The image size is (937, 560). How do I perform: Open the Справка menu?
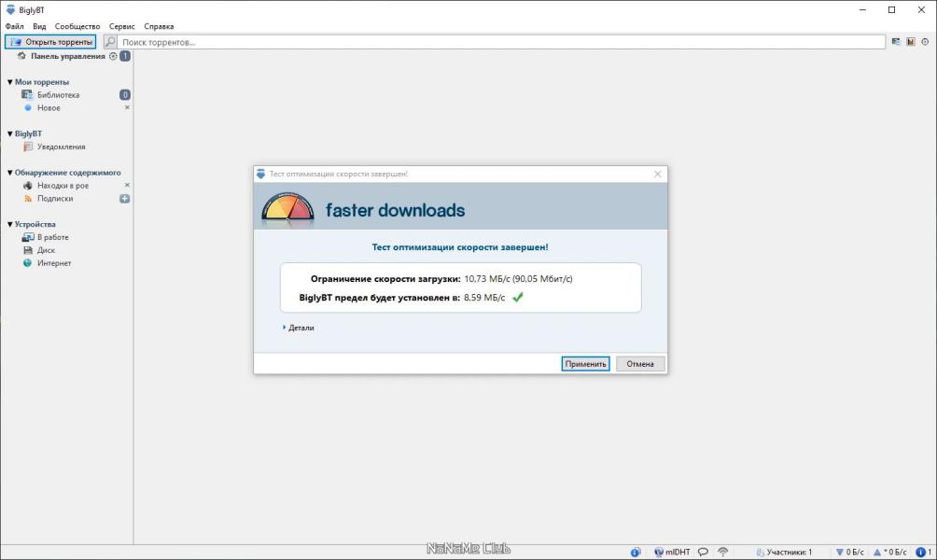coord(159,26)
